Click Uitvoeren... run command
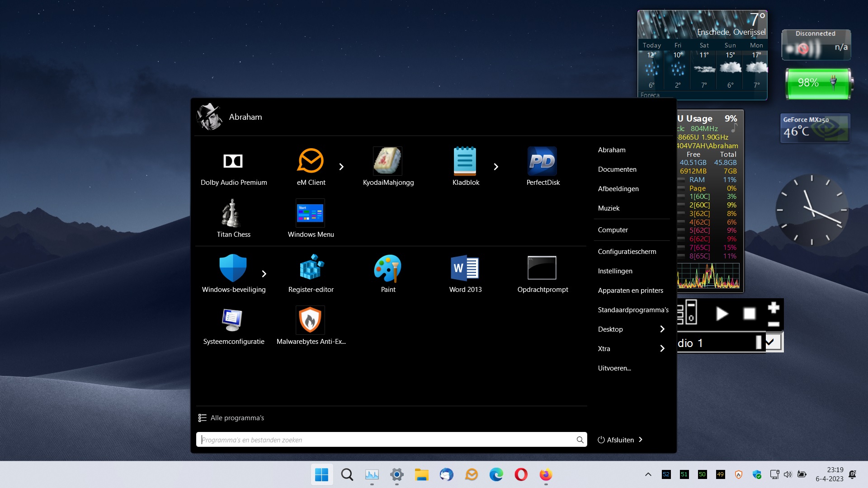 coord(614,368)
